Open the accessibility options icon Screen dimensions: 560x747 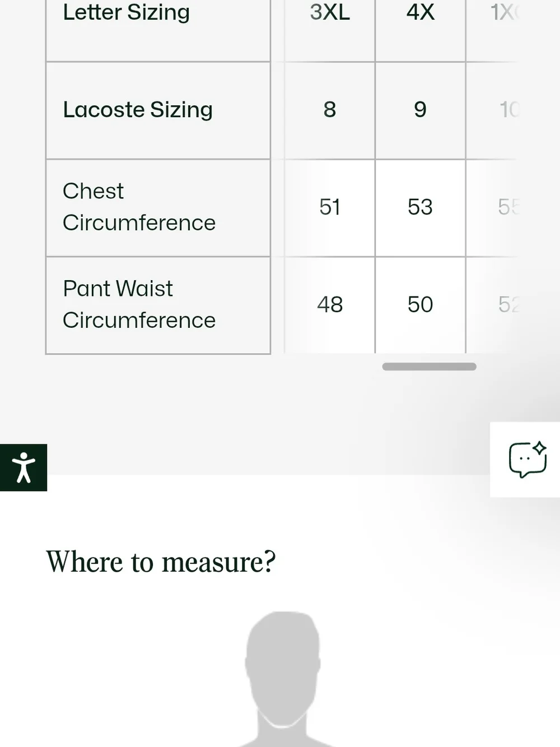24,467
